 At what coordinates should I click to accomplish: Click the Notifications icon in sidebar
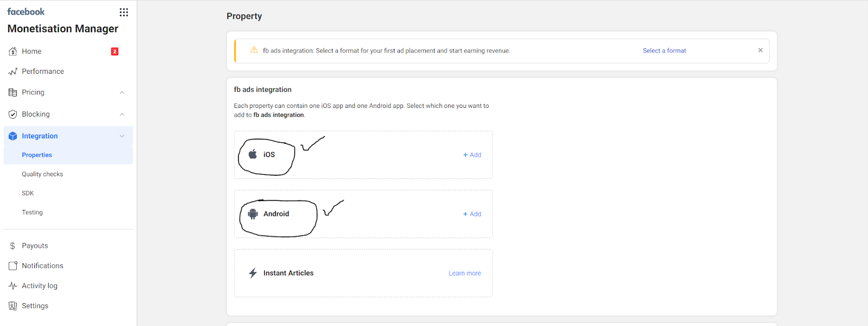click(13, 266)
